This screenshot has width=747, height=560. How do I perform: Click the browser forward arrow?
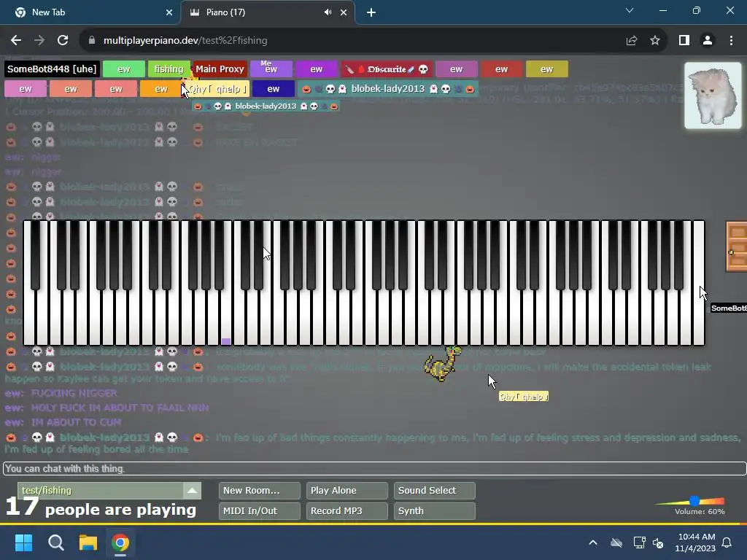click(x=39, y=41)
